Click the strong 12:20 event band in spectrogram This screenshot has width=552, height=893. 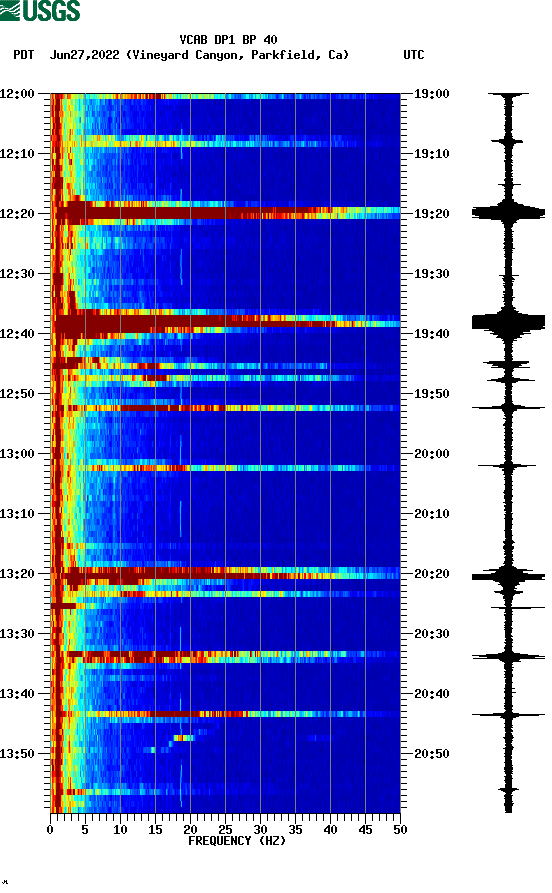226,213
